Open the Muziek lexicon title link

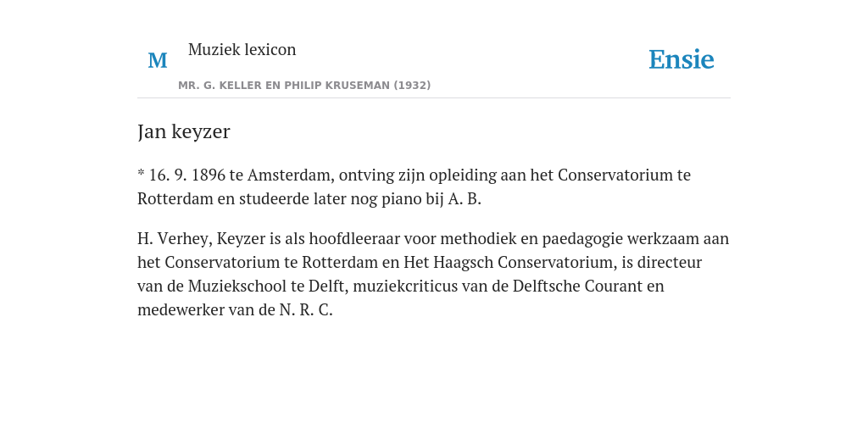(242, 49)
